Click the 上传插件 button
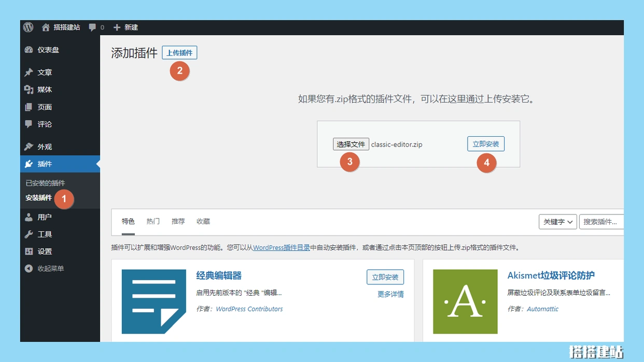The height and width of the screenshot is (362, 644). (x=179, y=53)
